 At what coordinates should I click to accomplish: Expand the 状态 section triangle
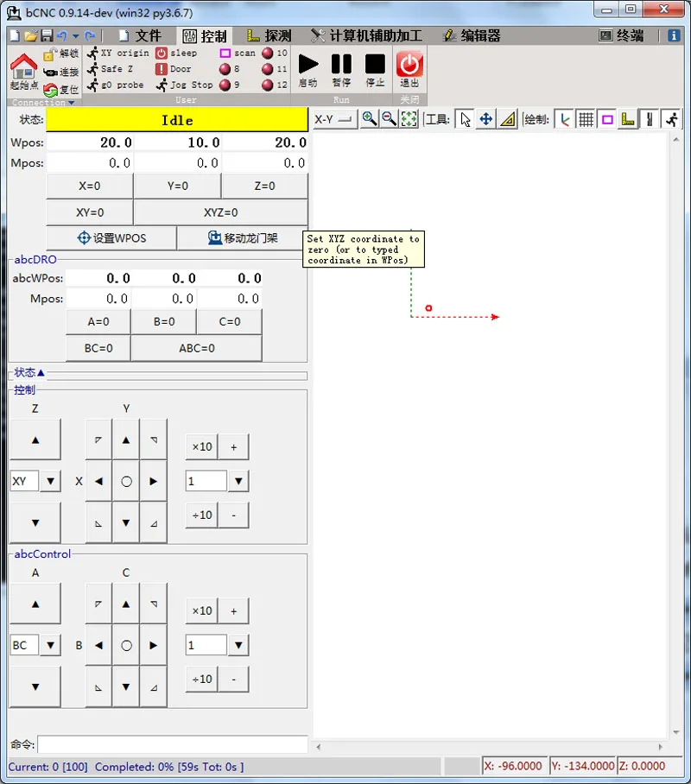(x=41, y=372)
